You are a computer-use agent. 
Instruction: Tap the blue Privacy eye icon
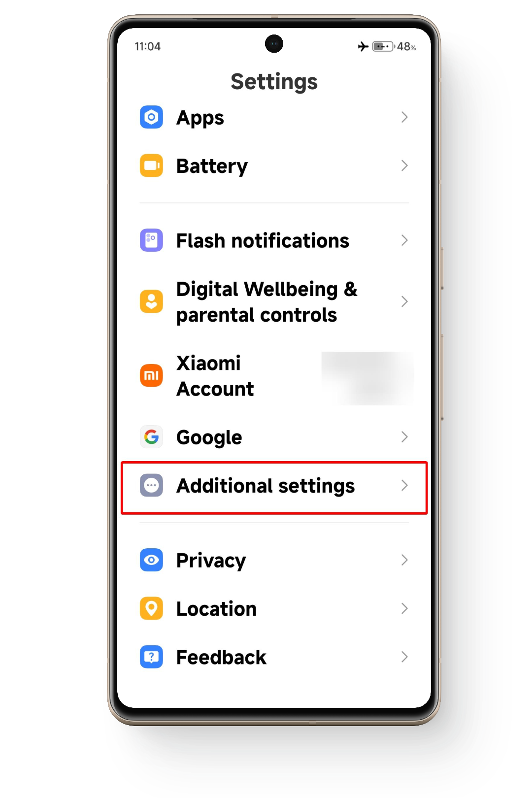pos(151,560)
